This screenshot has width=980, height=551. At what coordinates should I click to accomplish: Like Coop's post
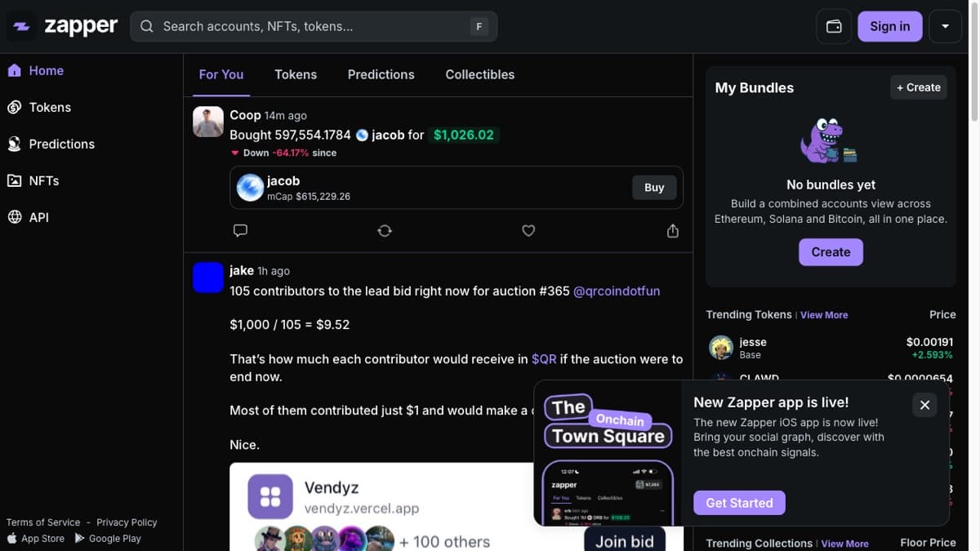(528, 230)
